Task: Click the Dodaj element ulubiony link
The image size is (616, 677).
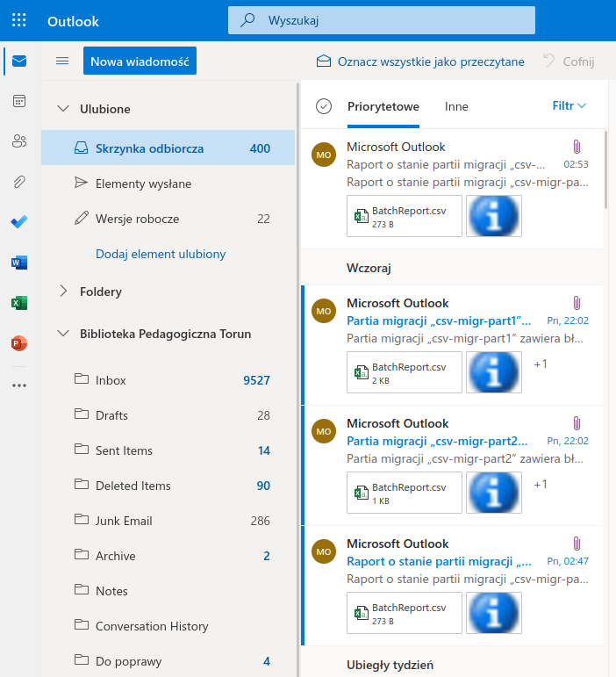Action: pos(161,254)
